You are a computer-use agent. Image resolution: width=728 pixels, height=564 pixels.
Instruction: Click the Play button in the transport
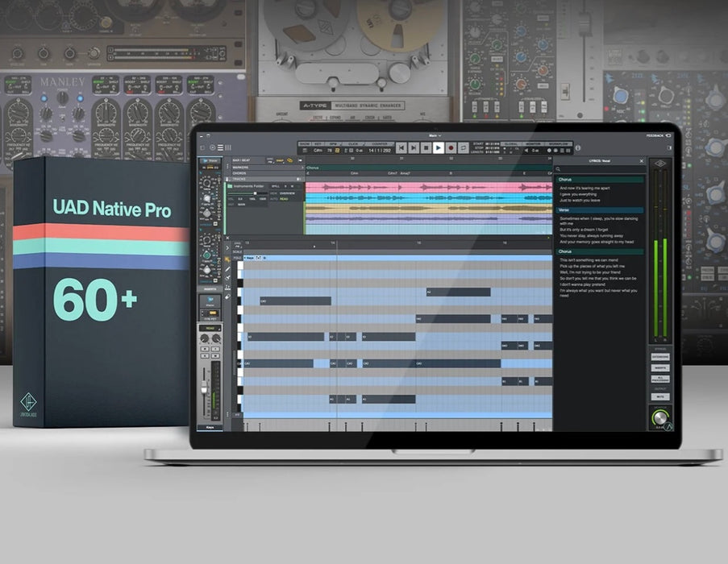point(439,148)
